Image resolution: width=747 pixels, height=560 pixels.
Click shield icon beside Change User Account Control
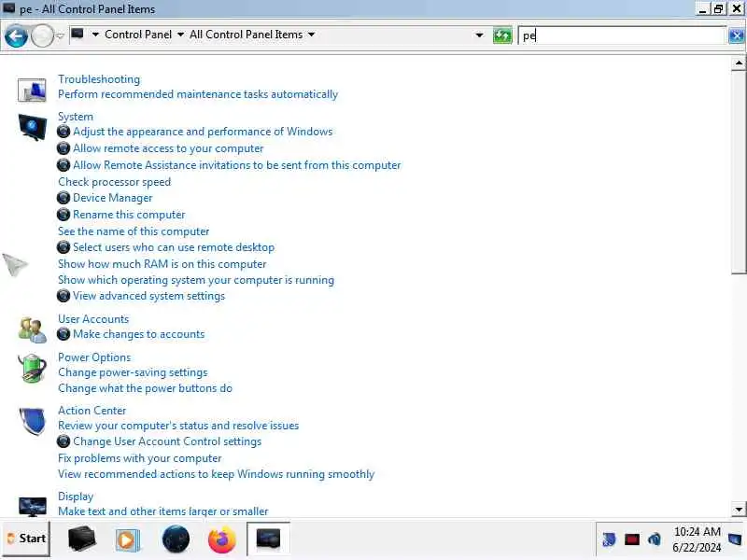pyautogui.click(x=63, y=441)
